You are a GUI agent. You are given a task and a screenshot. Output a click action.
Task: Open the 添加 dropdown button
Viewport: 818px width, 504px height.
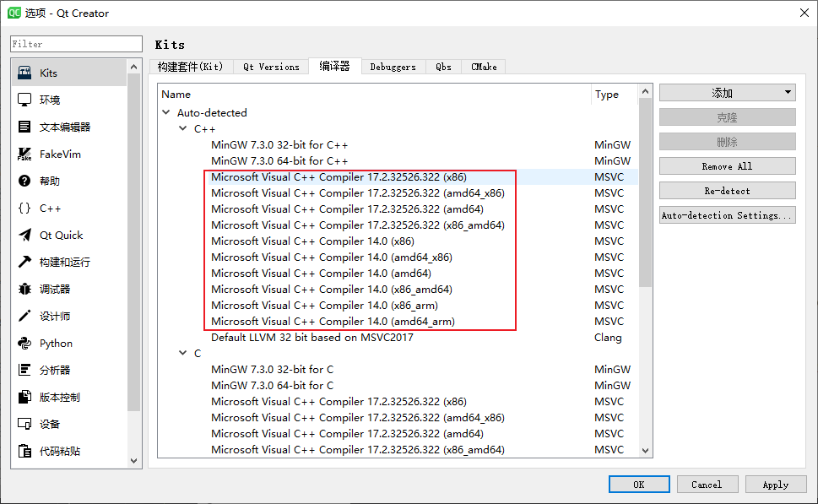[x=727, y=93]
